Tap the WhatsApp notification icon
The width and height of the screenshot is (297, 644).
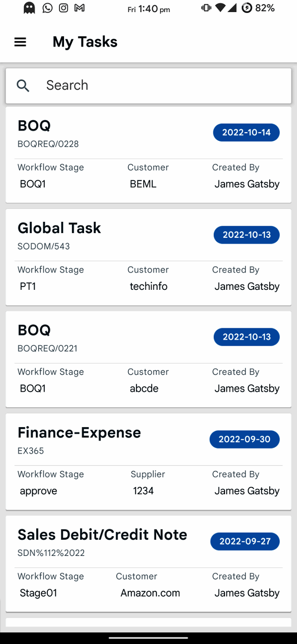click(47, 8)
